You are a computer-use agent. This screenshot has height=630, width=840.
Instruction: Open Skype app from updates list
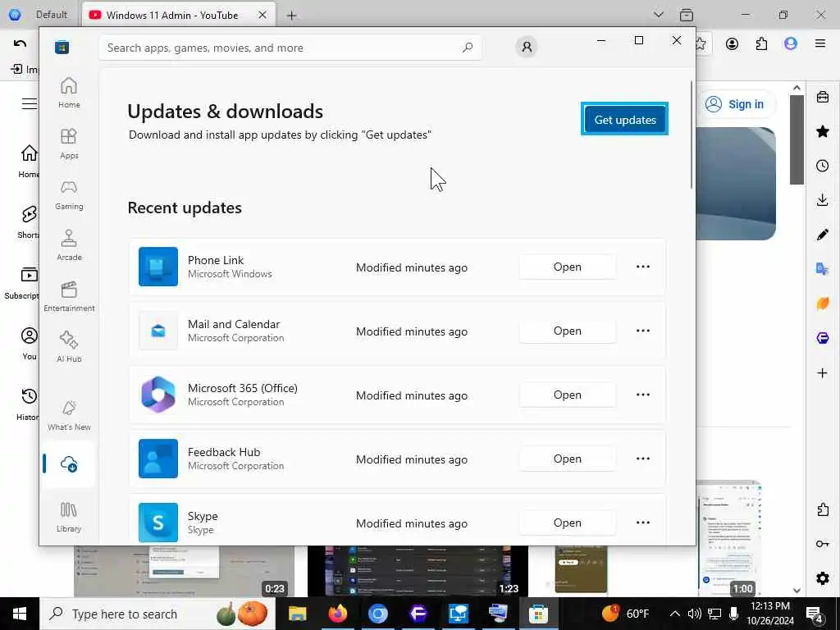[567, 523]
